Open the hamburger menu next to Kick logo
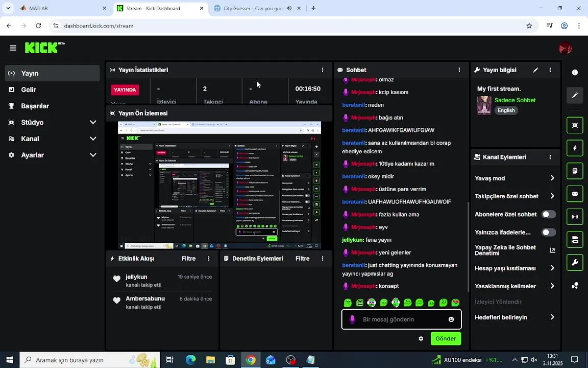588x368 pixels. point(13,48)
